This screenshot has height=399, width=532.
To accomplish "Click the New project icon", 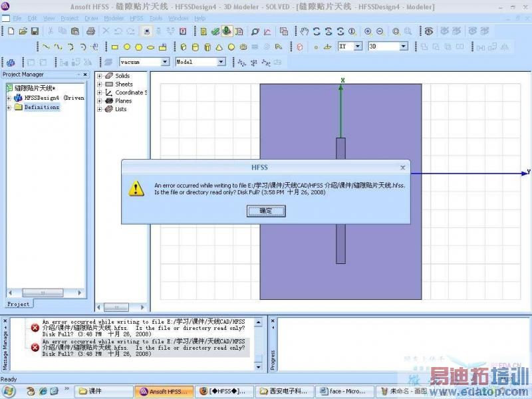I will [11, 31].
